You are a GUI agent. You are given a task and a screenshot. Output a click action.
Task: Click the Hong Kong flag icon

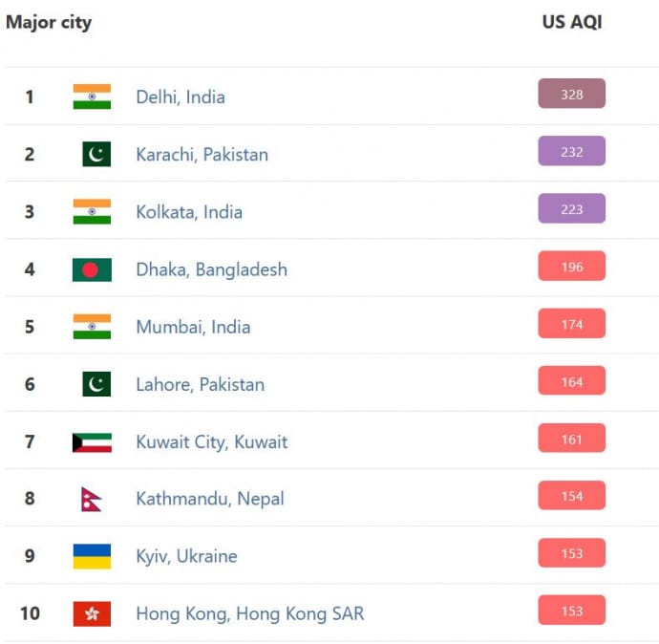point(92,613)
